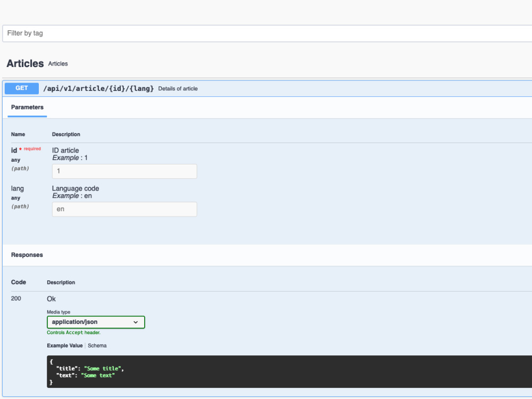Click the Ok response description
This screenshot has width=532, height=399.
51,299
